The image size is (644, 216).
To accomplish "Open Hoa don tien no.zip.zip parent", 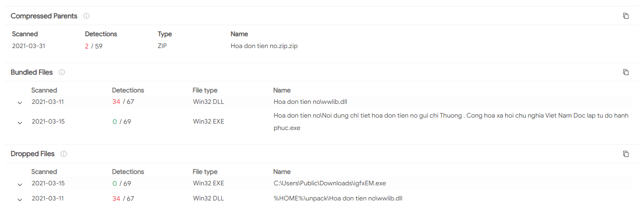I will [264, 46].
